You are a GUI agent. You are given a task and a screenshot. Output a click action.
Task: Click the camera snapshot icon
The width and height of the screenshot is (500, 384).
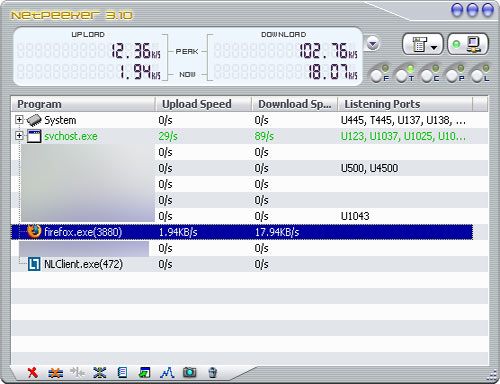tap(189, 372)
